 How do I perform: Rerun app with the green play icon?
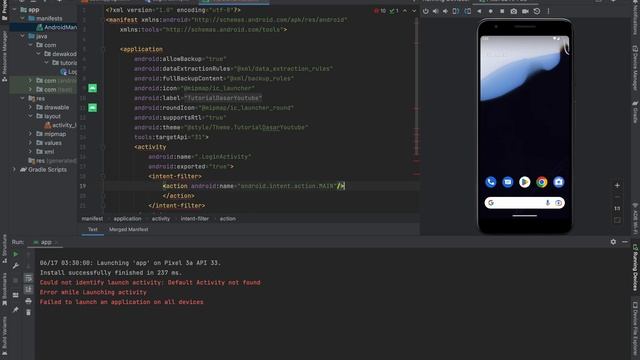pyautogui.click(x=16, y=254)
